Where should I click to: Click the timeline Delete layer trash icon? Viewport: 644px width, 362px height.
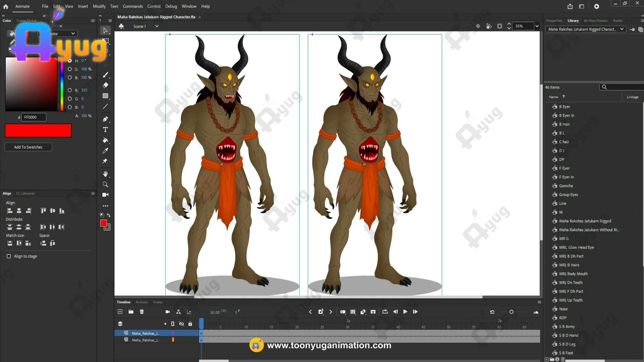click(x=142, y=312)
